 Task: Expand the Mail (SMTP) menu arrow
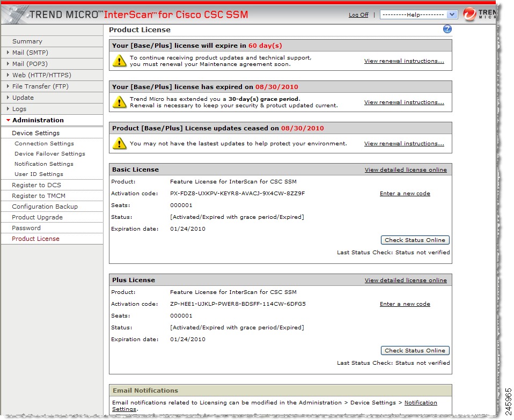(8, 53)
